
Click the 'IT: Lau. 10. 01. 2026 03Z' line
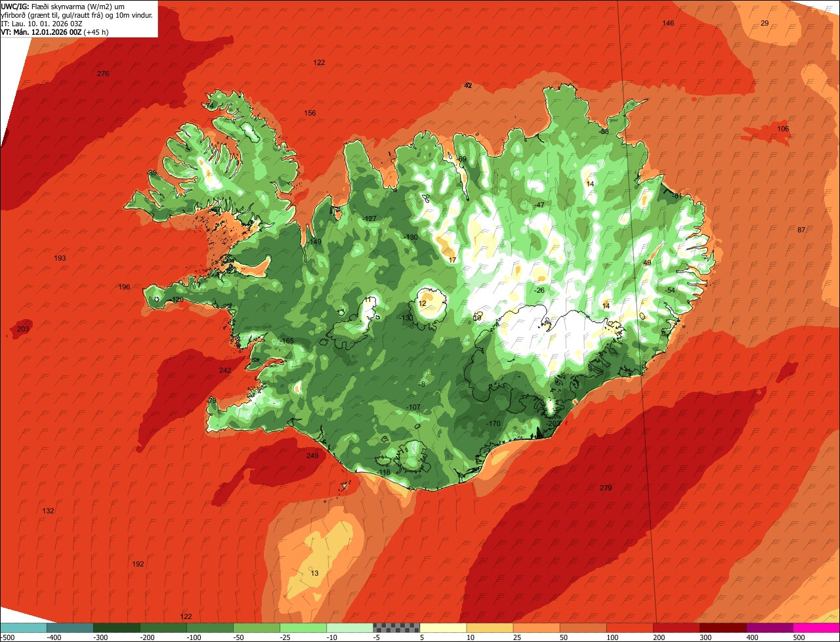click(x=41, y=24)
